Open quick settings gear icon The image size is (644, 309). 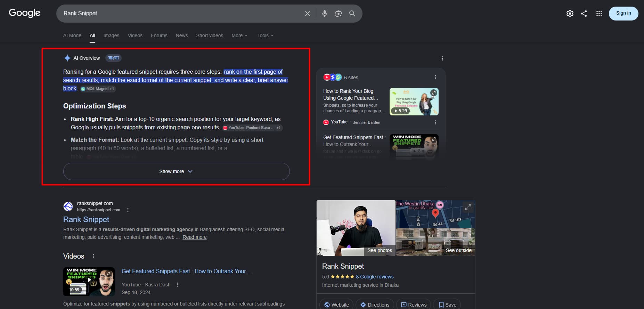[570, 14]
